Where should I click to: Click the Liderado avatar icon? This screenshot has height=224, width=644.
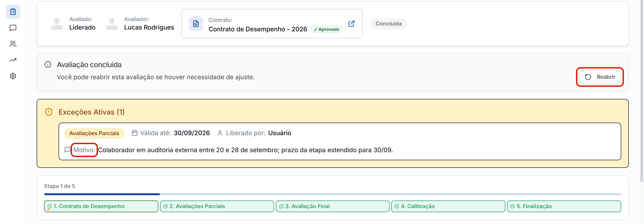[57, 24]
